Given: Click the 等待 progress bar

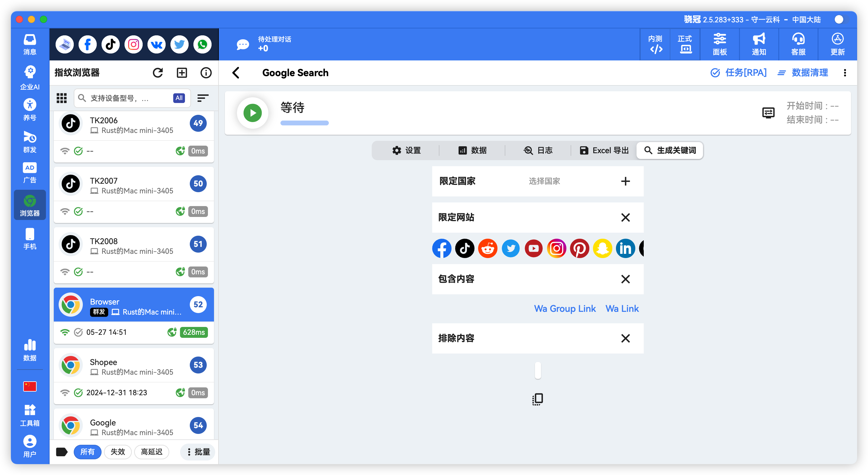Looking at the screenshot, I should coord(304,123).
